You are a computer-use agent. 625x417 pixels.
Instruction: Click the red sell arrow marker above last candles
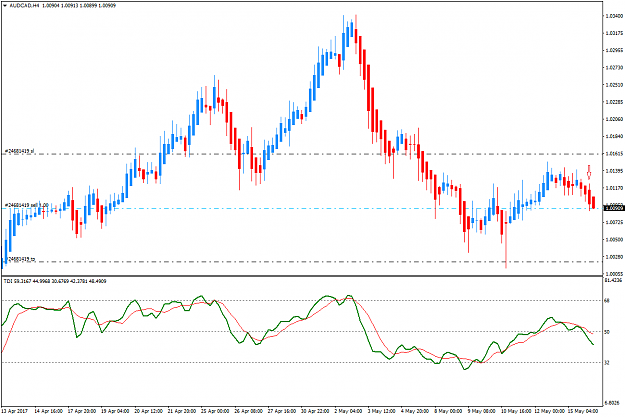589,172
